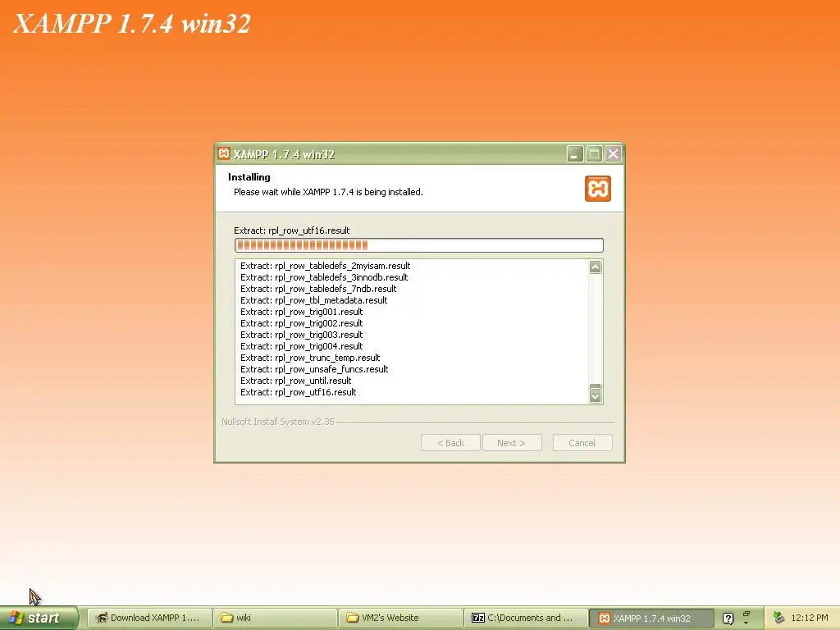Viewport: 840px width, 630px height.
Task: Click the < Back button
Action: tap(450, 443)
